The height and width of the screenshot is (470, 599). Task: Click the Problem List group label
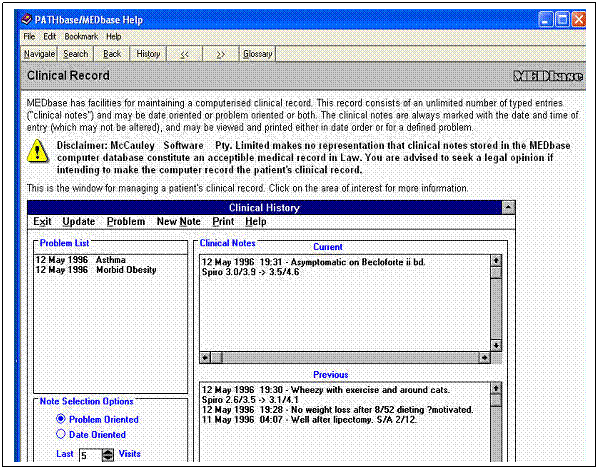tap(65, 243)
